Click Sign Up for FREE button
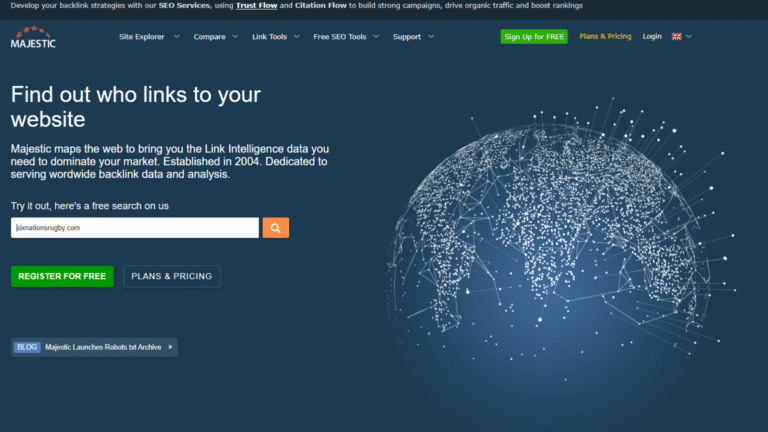Image resolution: width=768 pixels, height=432 pixels. 534,36
